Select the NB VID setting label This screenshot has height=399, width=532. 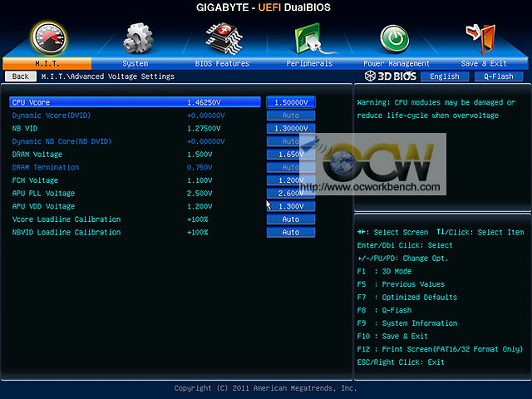point(25,128)
